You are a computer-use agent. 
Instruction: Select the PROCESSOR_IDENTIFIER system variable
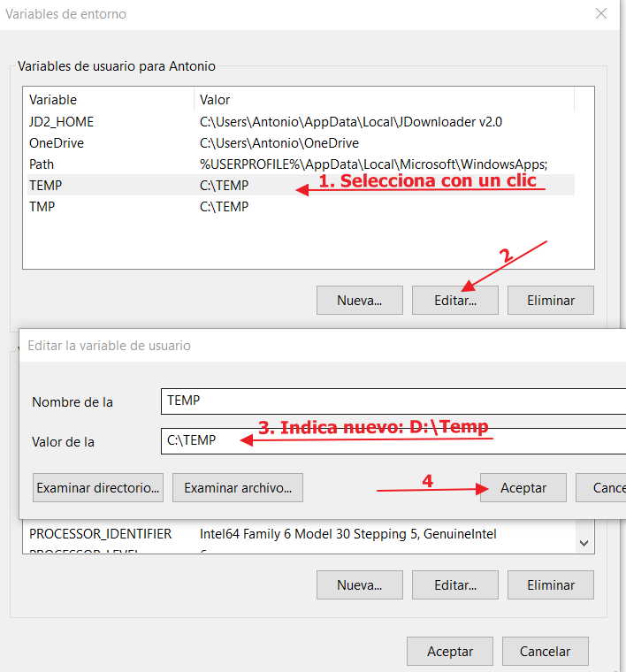(301, 533)
